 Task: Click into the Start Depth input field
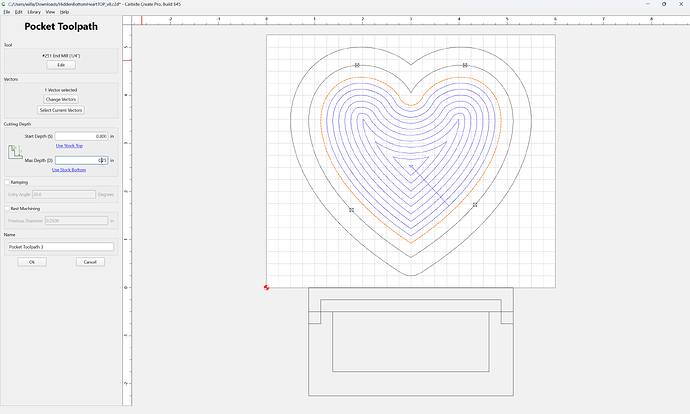[x=81, y=136]
